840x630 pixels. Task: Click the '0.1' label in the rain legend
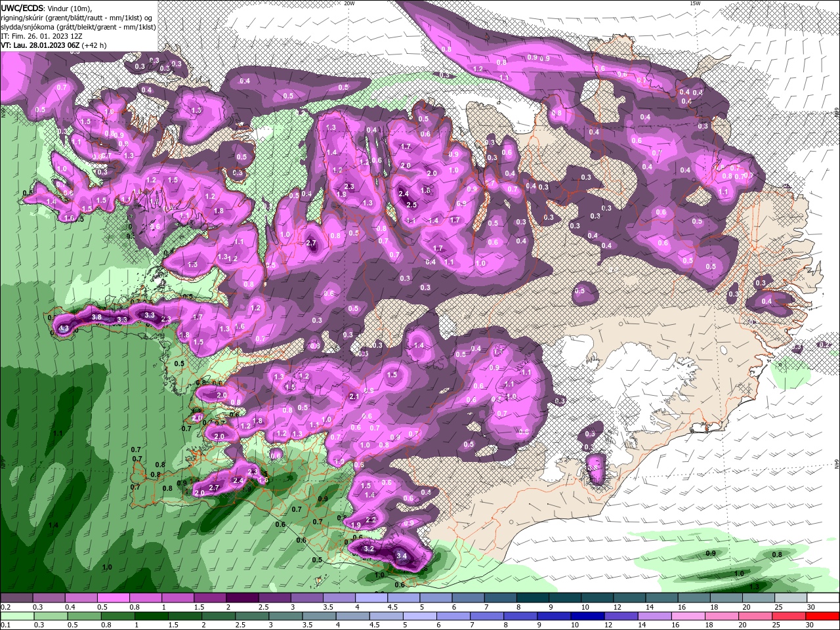pyautogui.click(x=5, y=625)
